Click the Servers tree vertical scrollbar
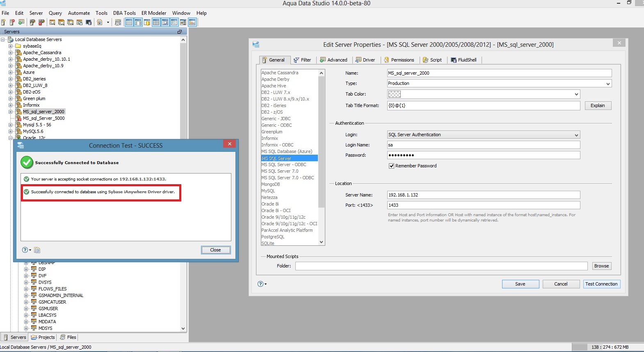 pos(183,184)
